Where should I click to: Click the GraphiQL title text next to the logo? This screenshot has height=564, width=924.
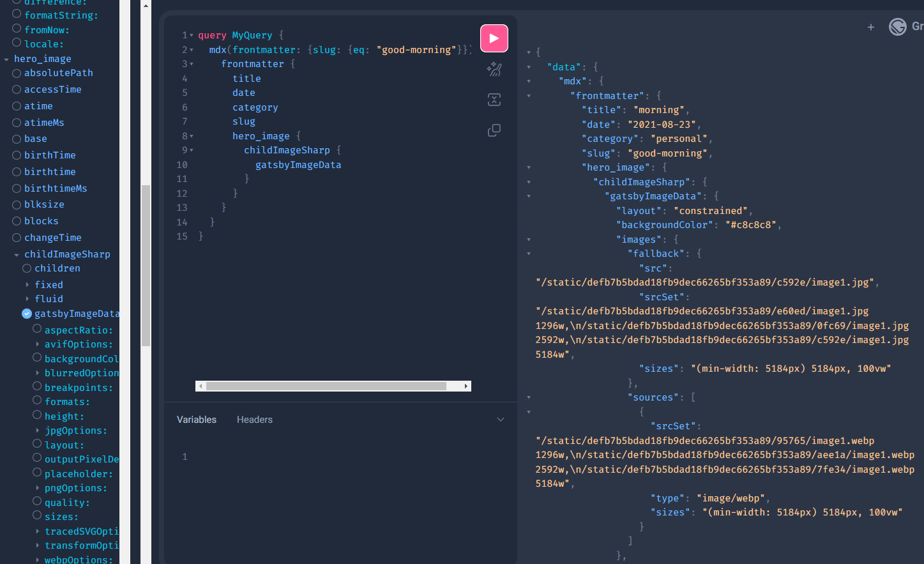pyautogui.click(x=920, y=27)
